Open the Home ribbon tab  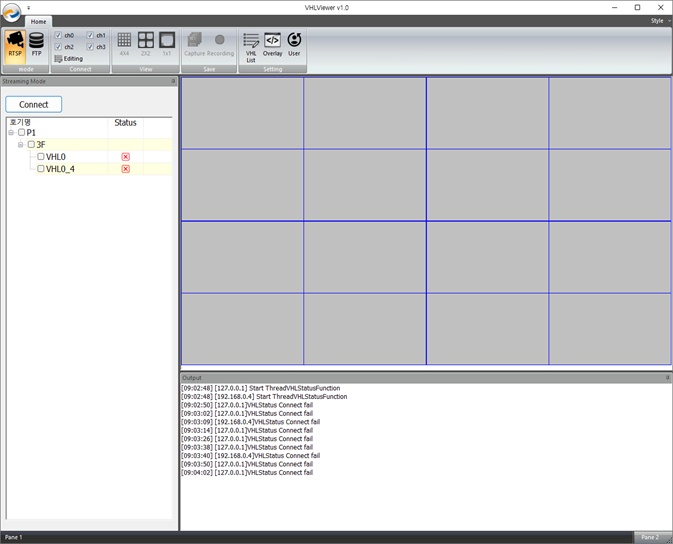(x=38, y=21)
